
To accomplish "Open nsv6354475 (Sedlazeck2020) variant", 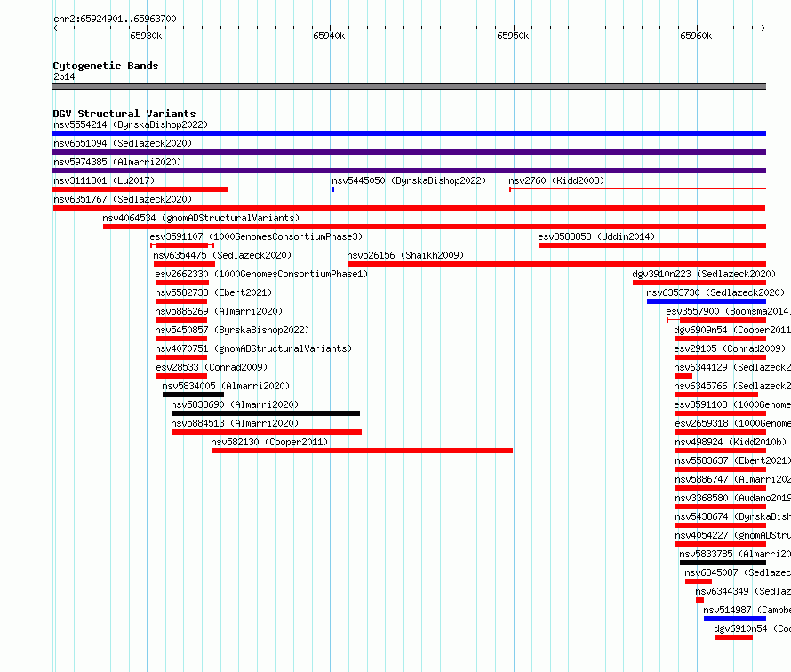I will (x=222, y=255).
